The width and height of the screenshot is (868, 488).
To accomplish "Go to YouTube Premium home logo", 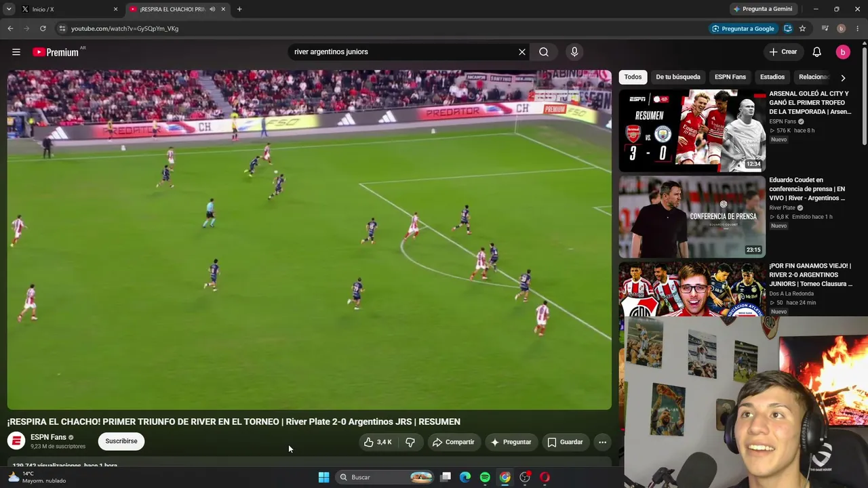I will (56, 52).
